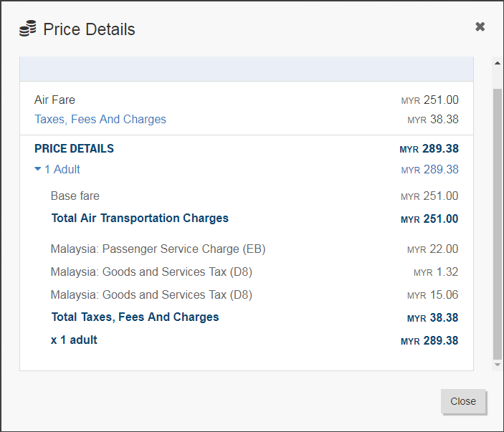Viewport: 504px width, 432px height.
Task: Click the coin stack icon beside Price Details
Action: click(x=28, y=29)
